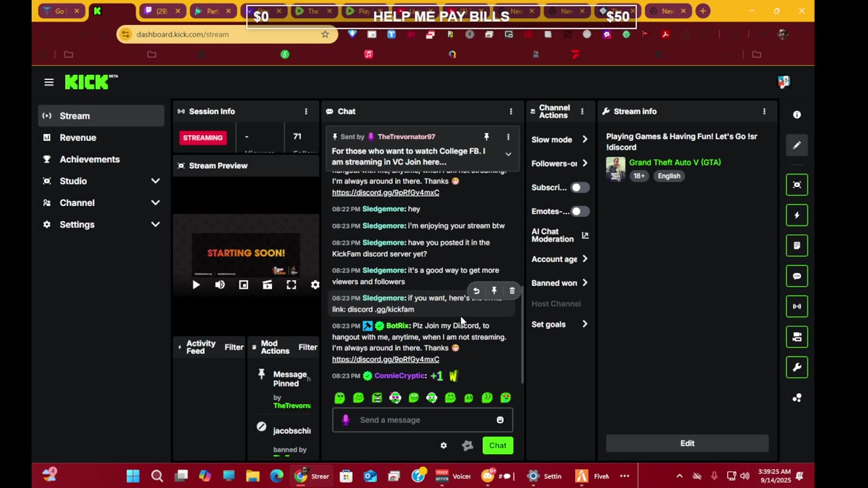The image size is (868, 488).
Task: Click the English language tag
Action: pos(669,176)
